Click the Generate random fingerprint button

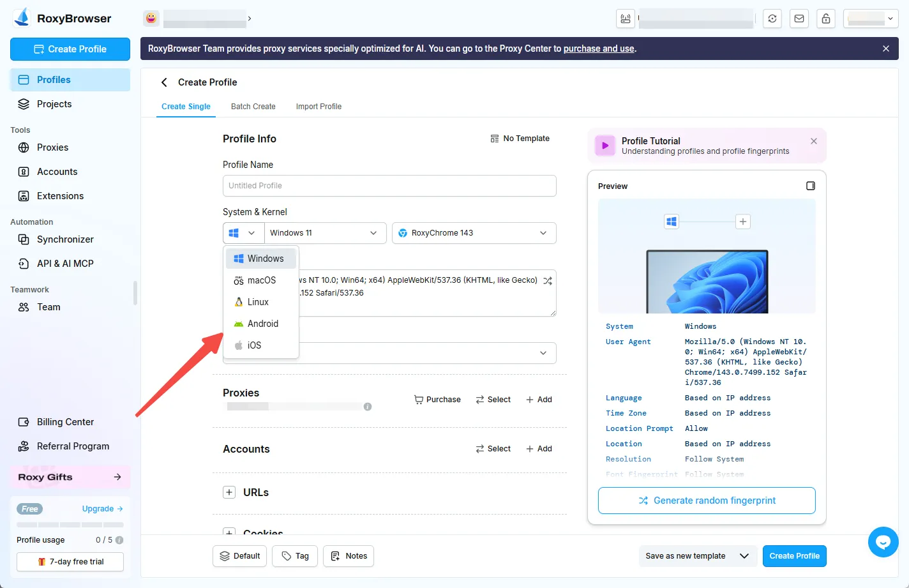tap(707, 501)
